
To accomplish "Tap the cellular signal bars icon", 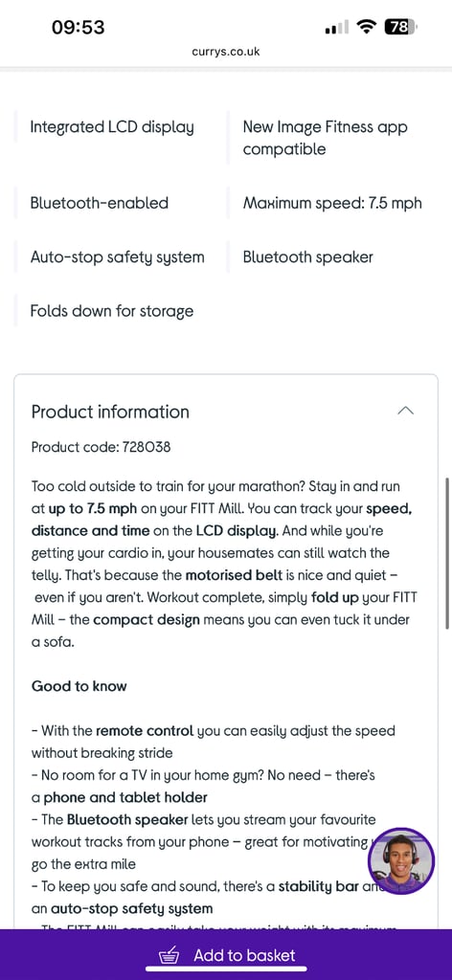I will click(337, 28).
